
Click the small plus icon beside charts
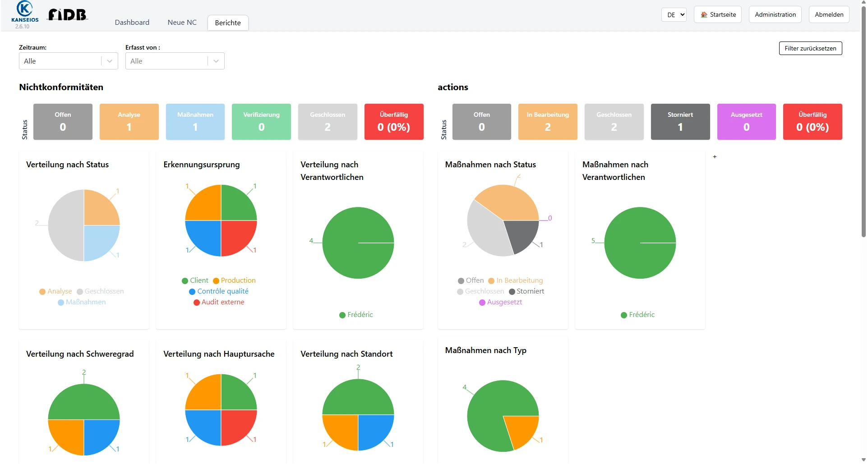[x=715, y=157]
